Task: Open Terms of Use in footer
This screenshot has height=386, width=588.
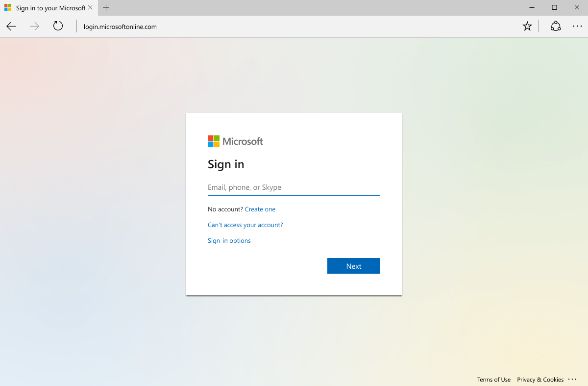Action: tap(493, 380)
